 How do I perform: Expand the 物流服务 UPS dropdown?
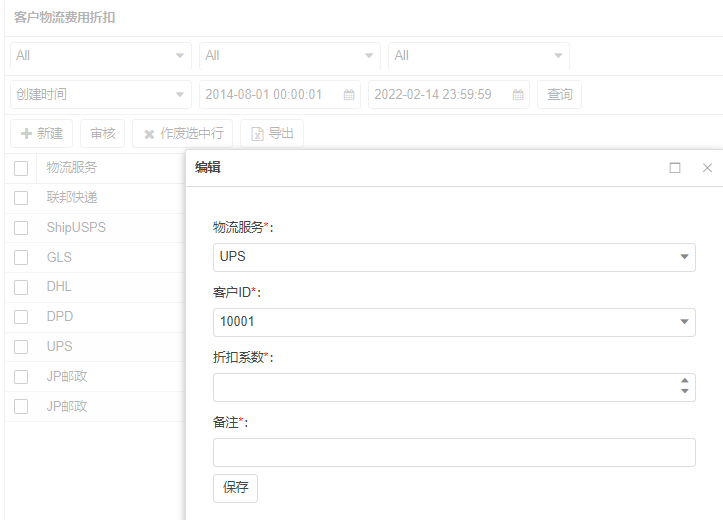[454, 257]
